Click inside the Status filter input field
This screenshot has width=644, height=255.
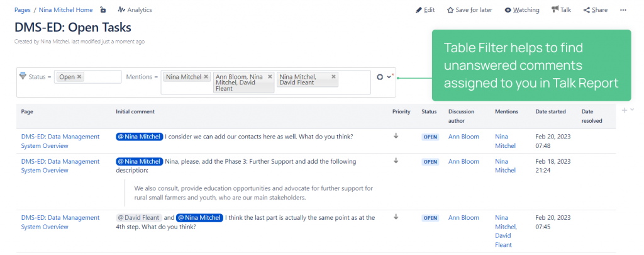point(104,77)
